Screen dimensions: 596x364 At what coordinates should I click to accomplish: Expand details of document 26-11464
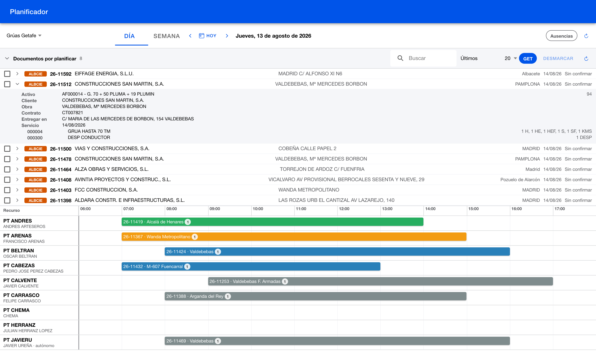(x=17, y=169)
